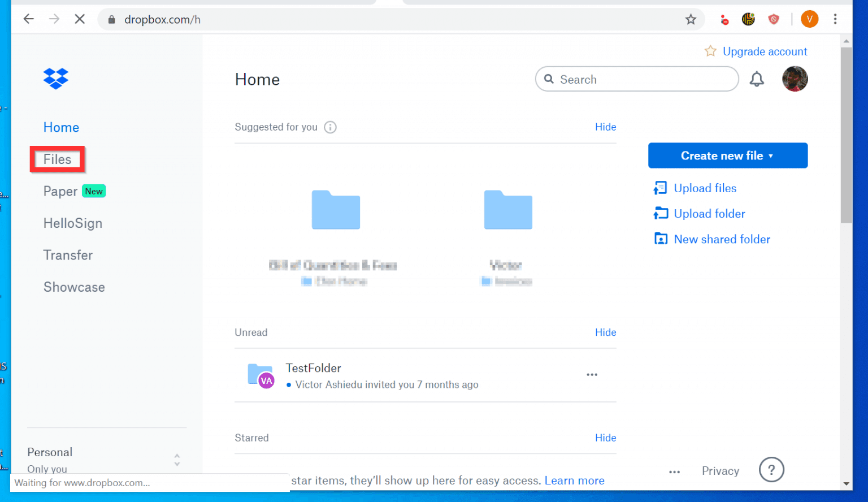Click the red extension icon in toolbar
This screenshot has height=502, width=868.
pos(724,20)
